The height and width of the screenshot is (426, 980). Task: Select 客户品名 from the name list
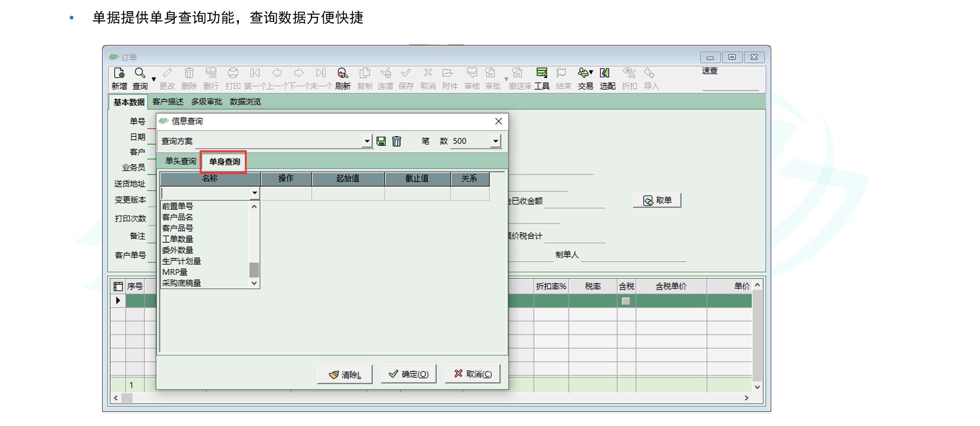tap(178, 217)
